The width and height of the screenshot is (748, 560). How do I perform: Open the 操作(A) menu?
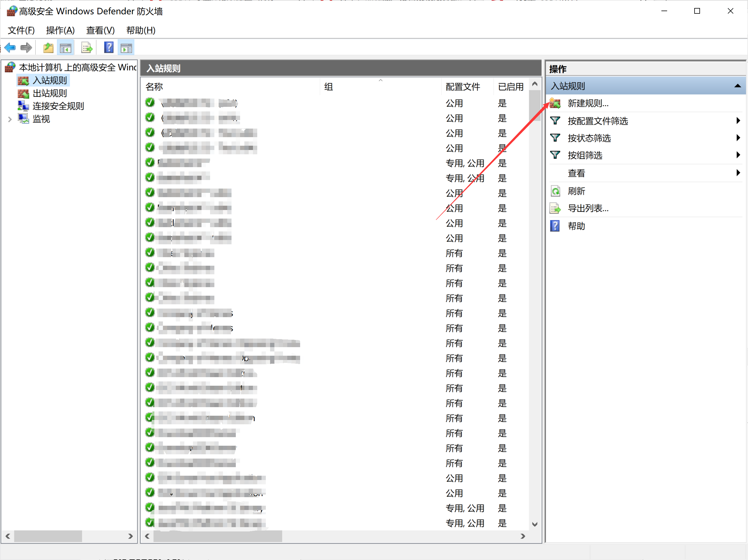[60, 30]
